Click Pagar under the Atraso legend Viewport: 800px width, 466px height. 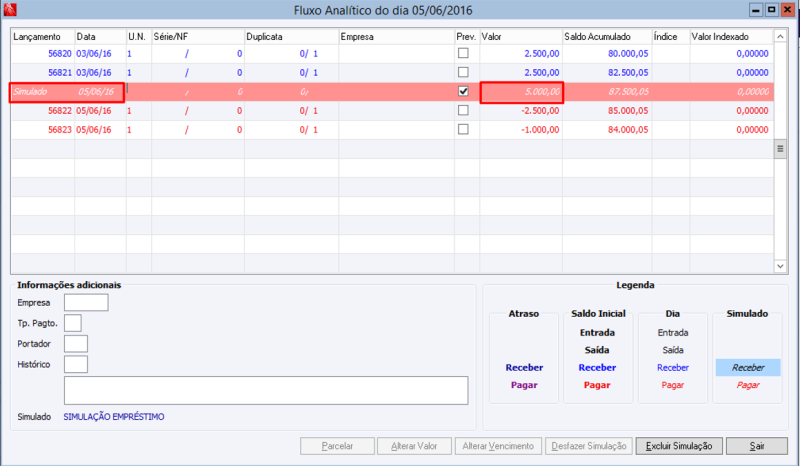524,385
